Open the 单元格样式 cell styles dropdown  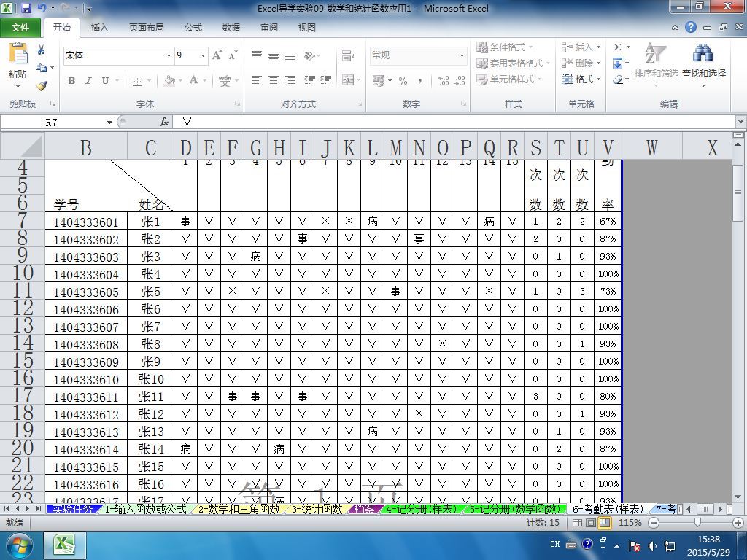pyautogui.click(x=508, y=79)
